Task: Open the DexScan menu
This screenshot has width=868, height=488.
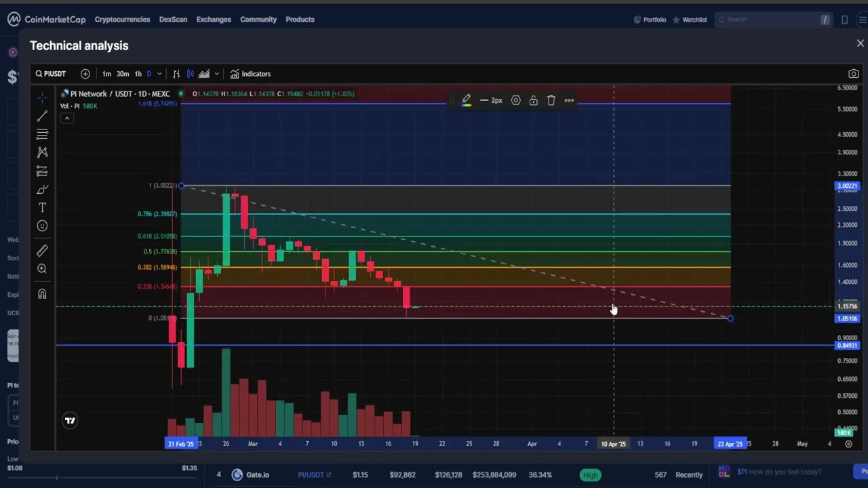Action: tap(173, 20)
